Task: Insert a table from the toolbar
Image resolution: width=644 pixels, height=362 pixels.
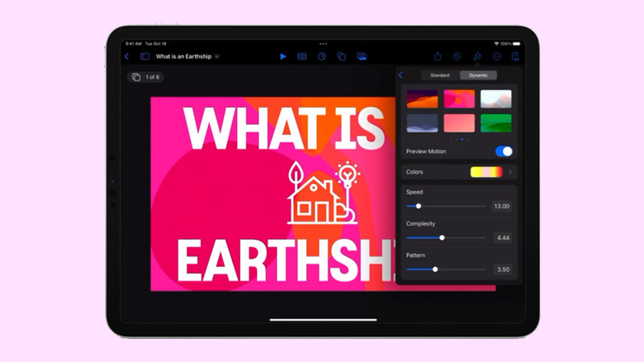Action: [x=302, y=56]
